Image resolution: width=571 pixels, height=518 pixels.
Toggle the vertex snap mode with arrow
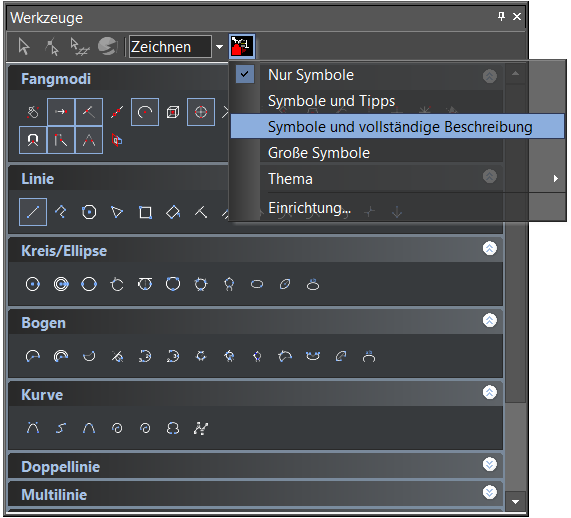pos(61,112)
